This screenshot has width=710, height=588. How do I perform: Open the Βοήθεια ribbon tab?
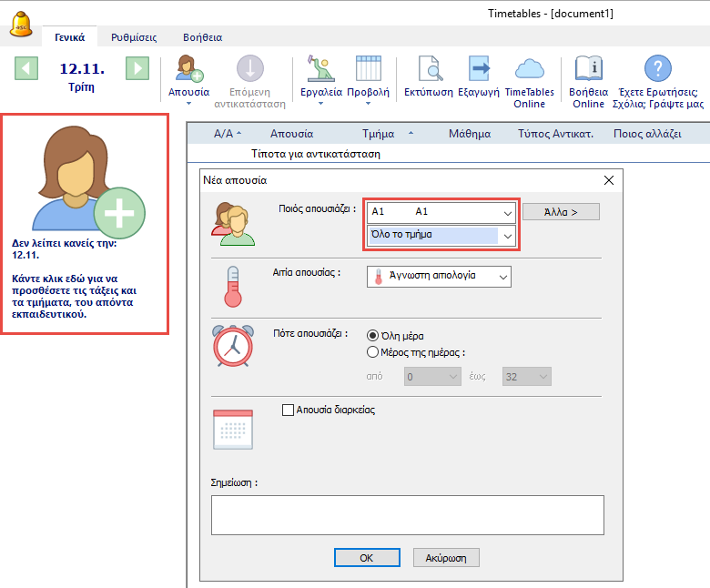200,37
